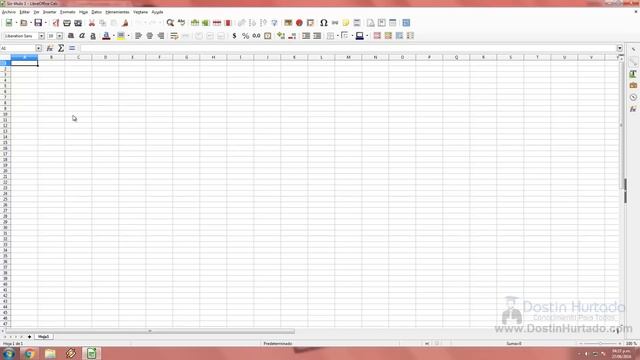Click the formula input line
Screen dimensions: 640x360
pos(348,48)
